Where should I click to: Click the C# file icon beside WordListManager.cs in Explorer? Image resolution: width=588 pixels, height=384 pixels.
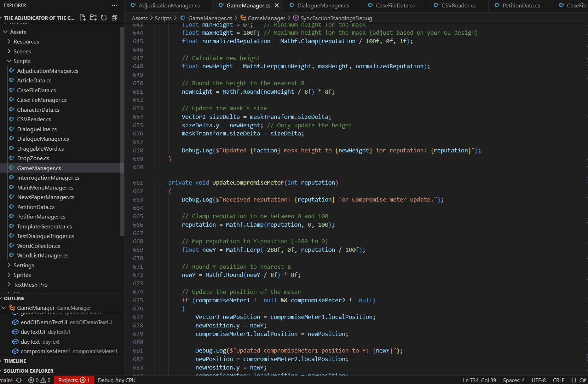tap(12, 255)
